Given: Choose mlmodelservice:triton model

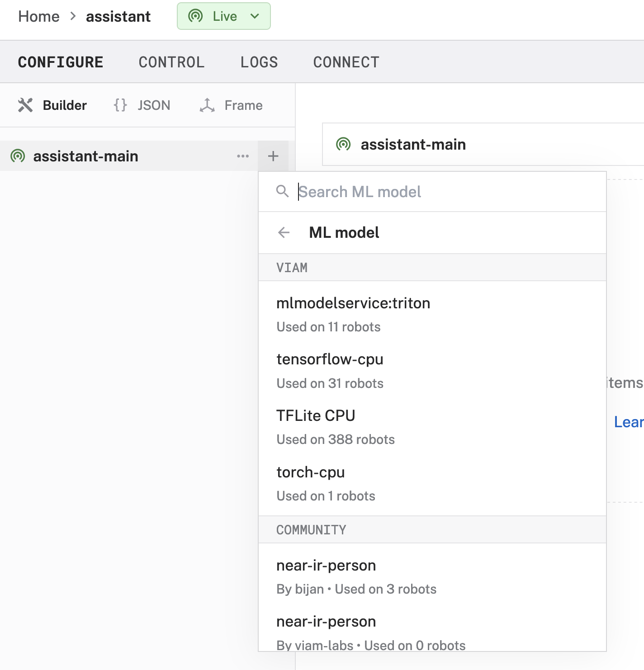Looking at the screenshot, I should [x=432, y=314].
